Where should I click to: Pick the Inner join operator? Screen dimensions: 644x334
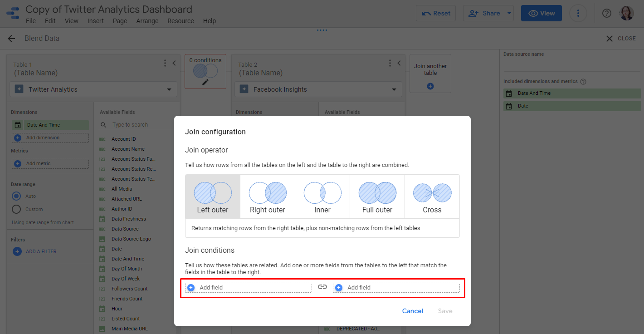point(322,196)
